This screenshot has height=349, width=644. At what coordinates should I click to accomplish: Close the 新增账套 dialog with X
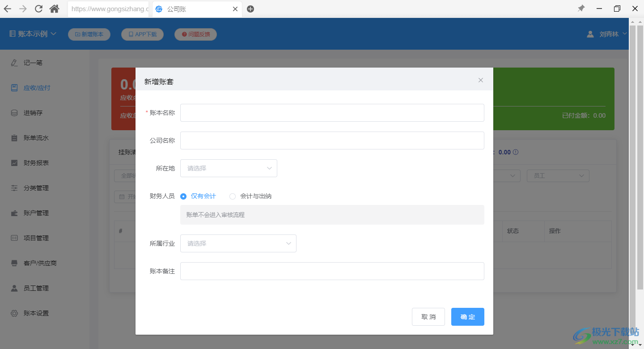point(481,80)
